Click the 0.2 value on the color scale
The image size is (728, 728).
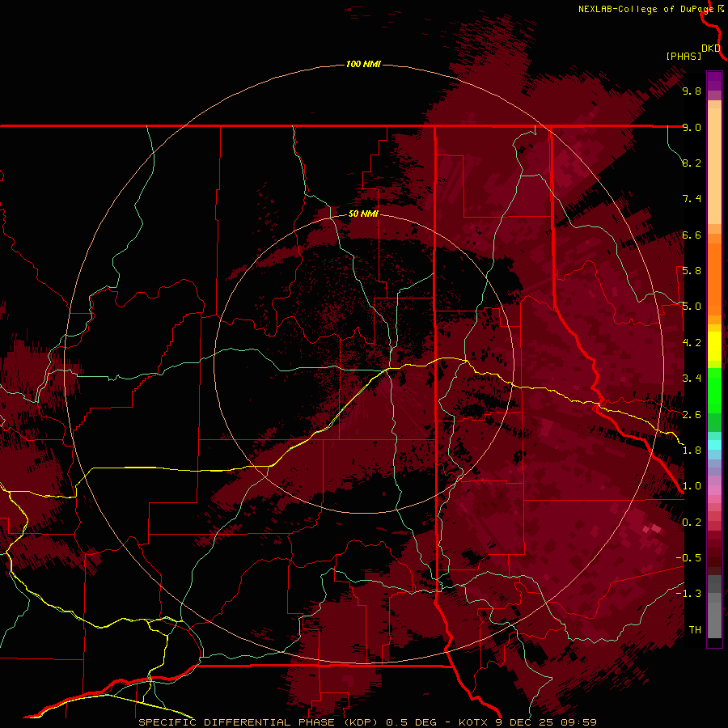coord(692,523)
